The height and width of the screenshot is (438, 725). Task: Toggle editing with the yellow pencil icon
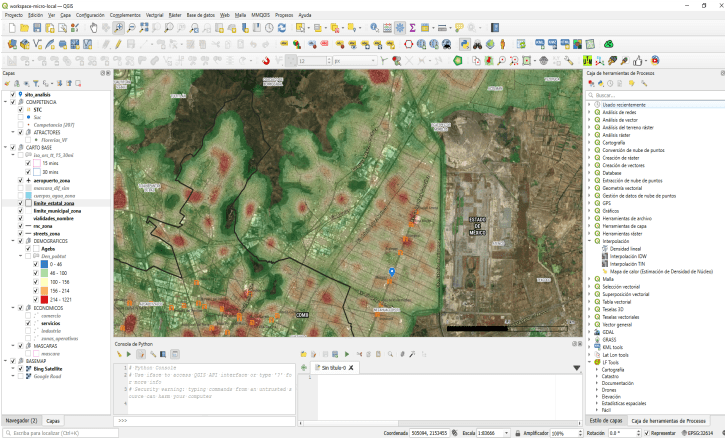coord(118,44)
